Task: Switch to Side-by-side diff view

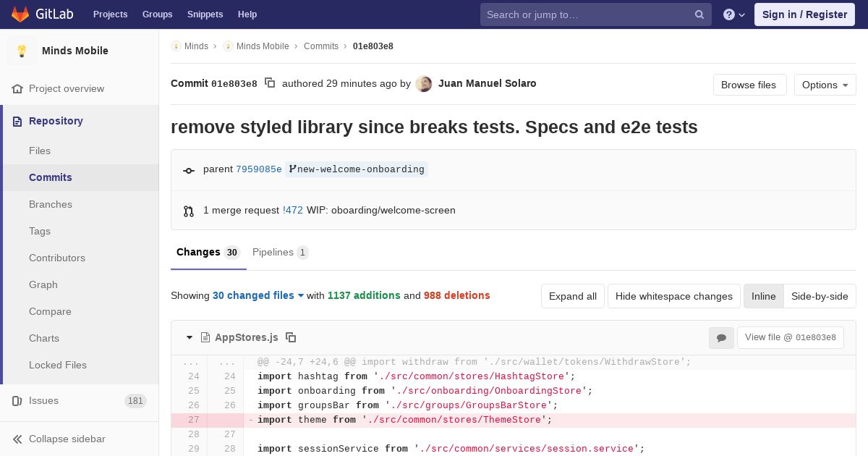Action: (820, 296)
